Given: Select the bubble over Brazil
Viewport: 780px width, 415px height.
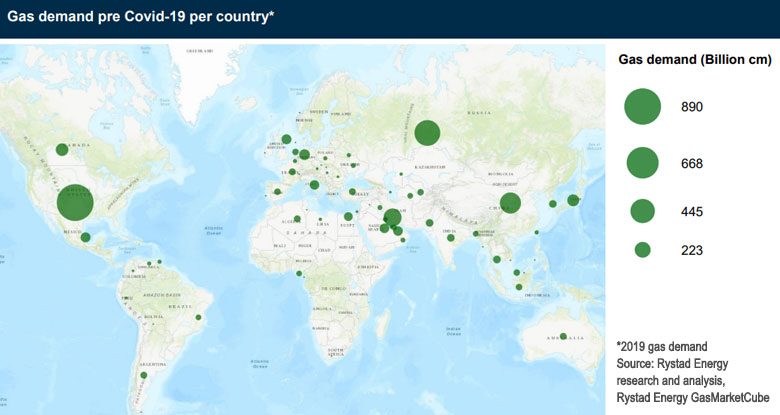Looking at the screenshot, I should 198,318.
